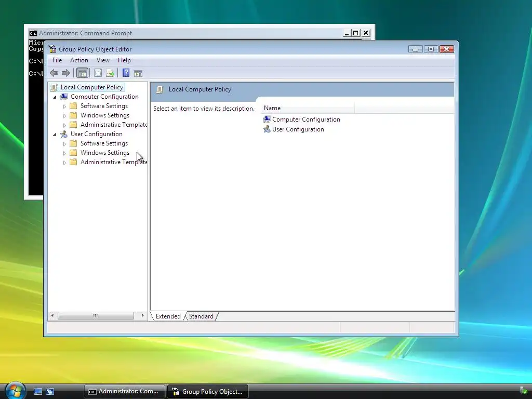The width and height of the screenshot is (532, 399).
Task: Expand Administrative Templates under User Configuration
Action: click(x=64, y=163)
